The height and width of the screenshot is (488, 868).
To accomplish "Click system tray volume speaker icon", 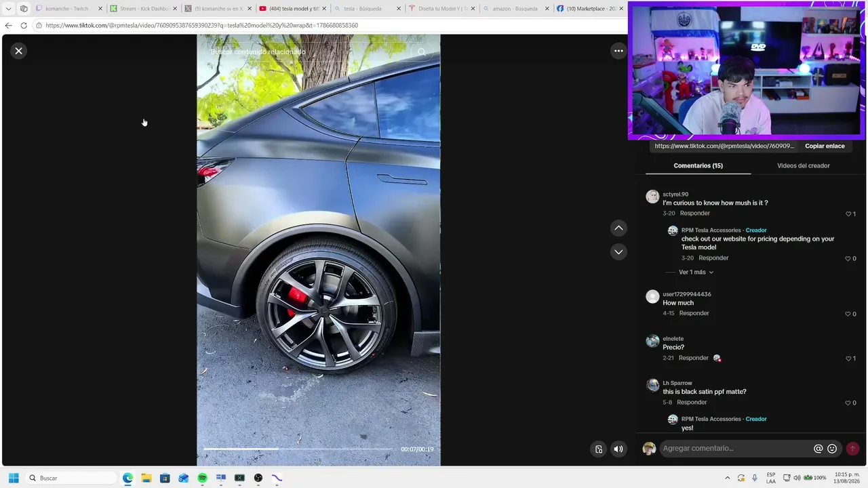I will tap(797, 478).
